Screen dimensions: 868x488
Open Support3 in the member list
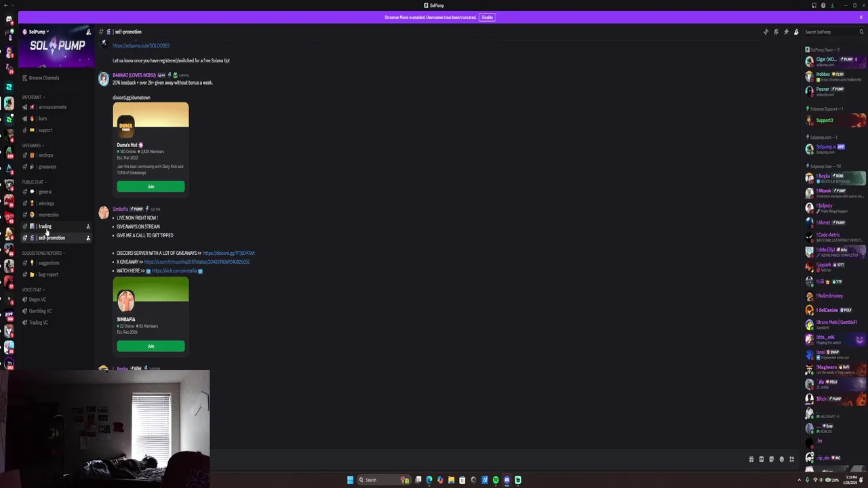tap(835, 121)
